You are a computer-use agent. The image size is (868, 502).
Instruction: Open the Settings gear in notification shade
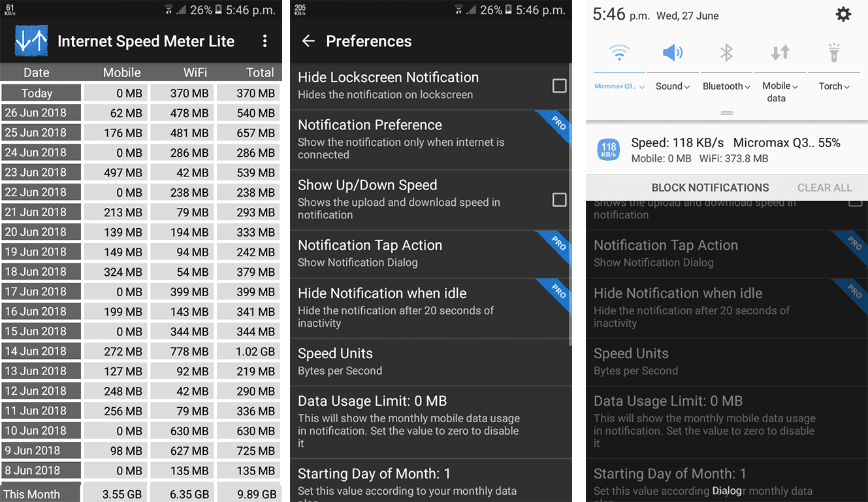pyautogui.click(x=843, y=14)
